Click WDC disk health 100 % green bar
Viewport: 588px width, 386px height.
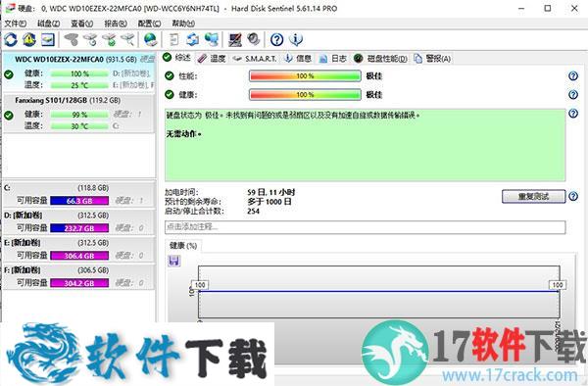[79, 73]
